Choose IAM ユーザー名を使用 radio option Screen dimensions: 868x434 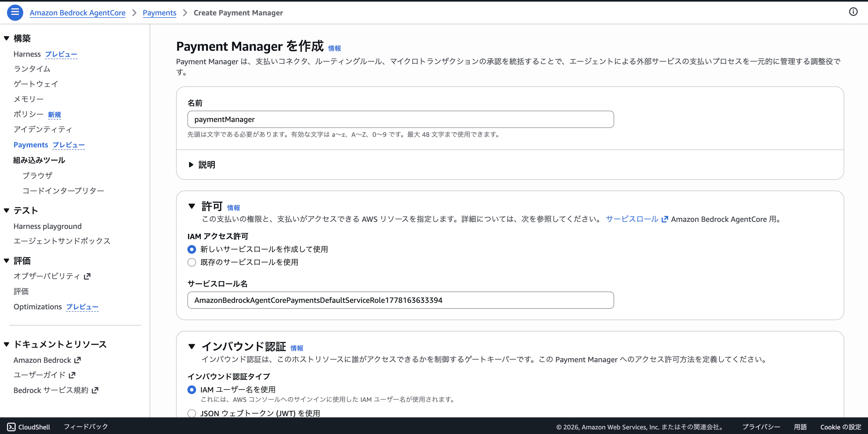192,389
